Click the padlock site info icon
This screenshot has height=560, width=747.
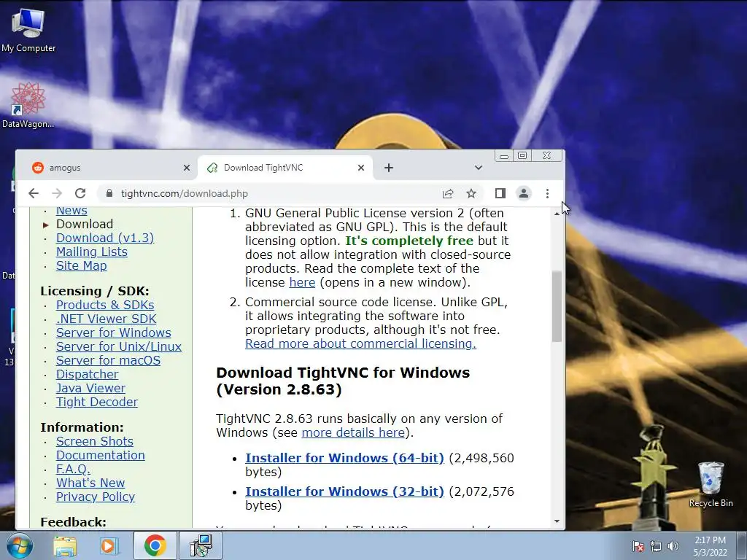click(x=109, y=193)
